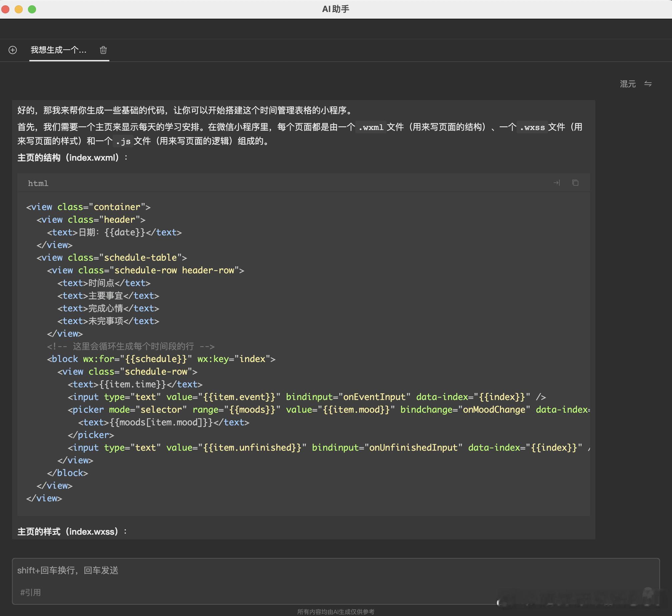Screen dimensions: 672x616
Task: Start a new chat with plus icon
Action: 13,50
